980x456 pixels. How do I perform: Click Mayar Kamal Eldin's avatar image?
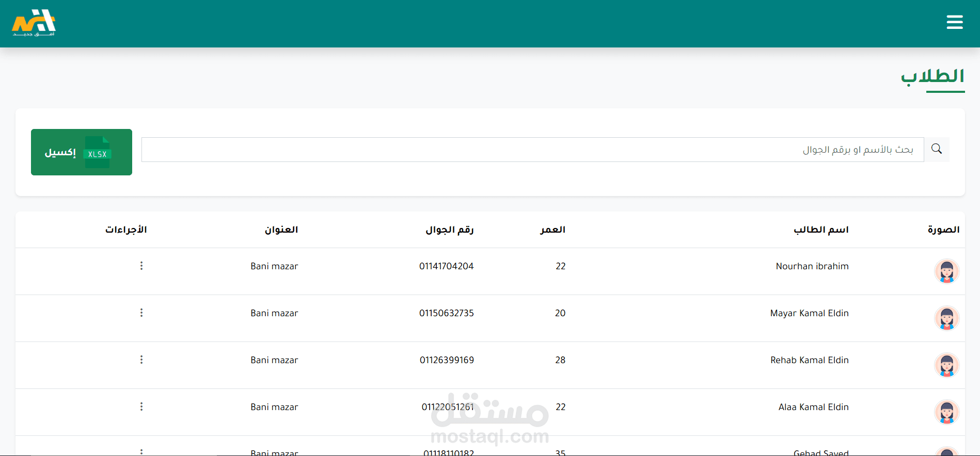[946, 318]
